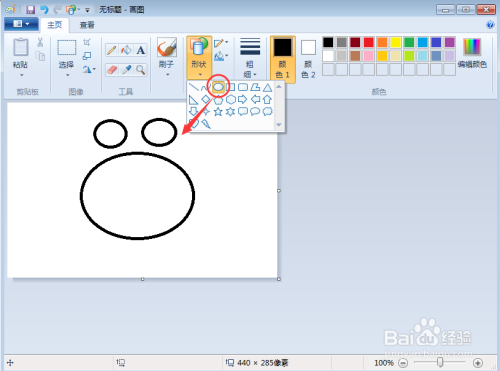Pick the Oval callout shape
The width and height of the screenshot is (500, 371).
(x=255, y=111)
